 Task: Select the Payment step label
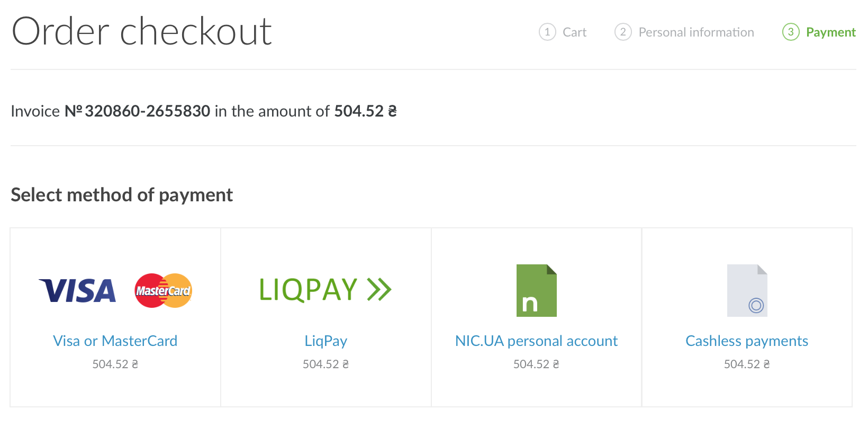tap(830, 32)
